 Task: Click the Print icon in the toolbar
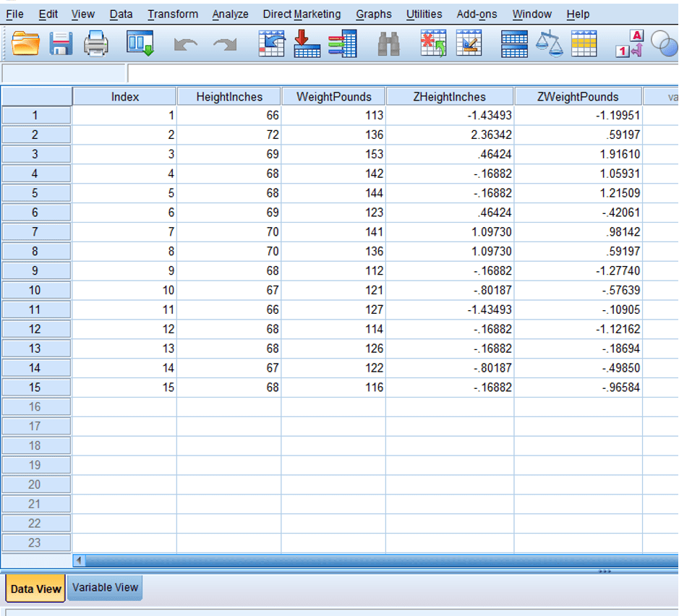click(95, 43)
